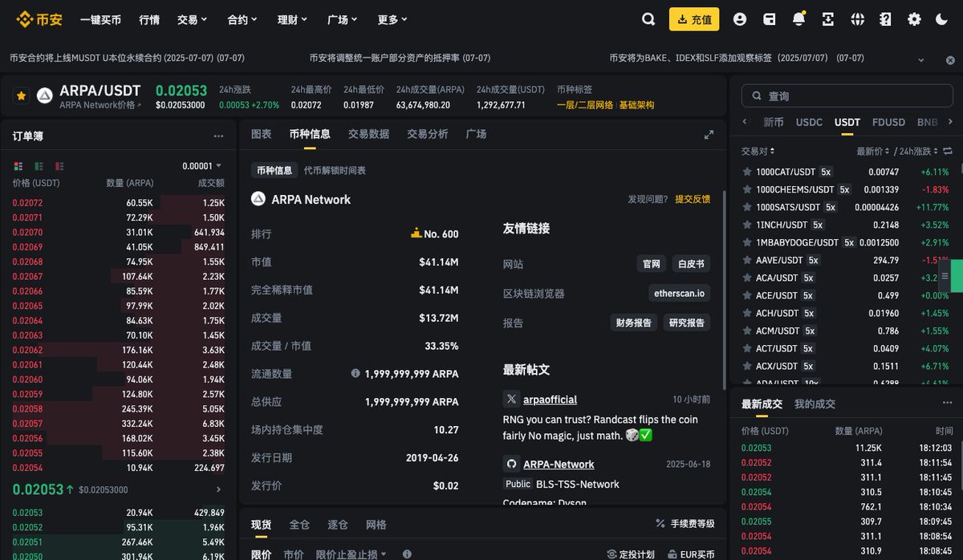Open the 官网 official website link
This screenshot has height=560, width=963.
pos(651,264)
